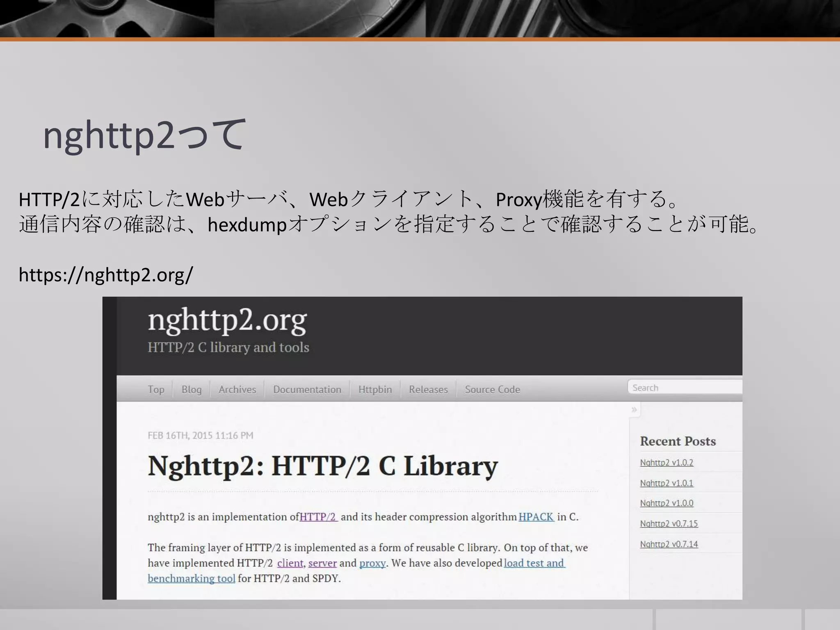The height and width of the screenshot is (630, 840).
Task: Open recent post Nghttp2 v0.7.15
Action: (669, 524)
